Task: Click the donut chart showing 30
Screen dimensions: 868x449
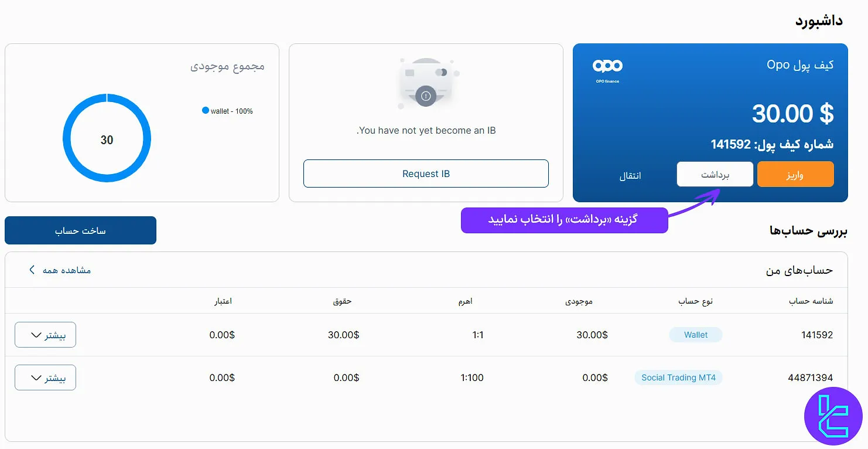Action: tap(106, 138)
